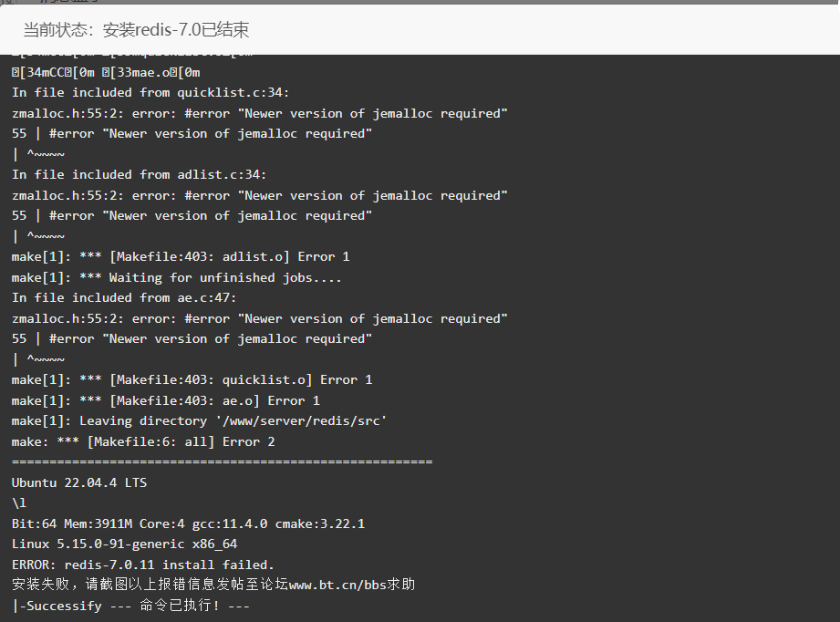Click the status header about redis-7.0 install finished
This screenshot has height=622, width=840.
[x=136, y=29]
